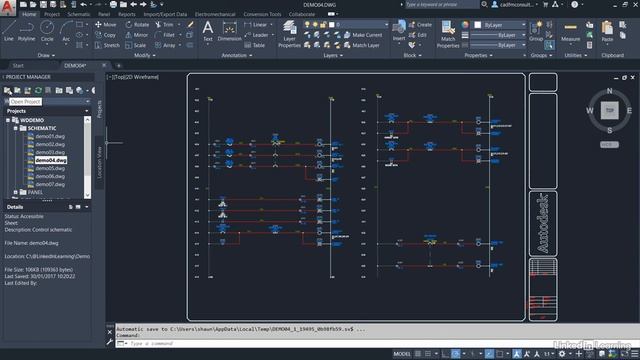Open the Projects list dropdown
Screen dimensions: 640x360
tap(87, 111)
